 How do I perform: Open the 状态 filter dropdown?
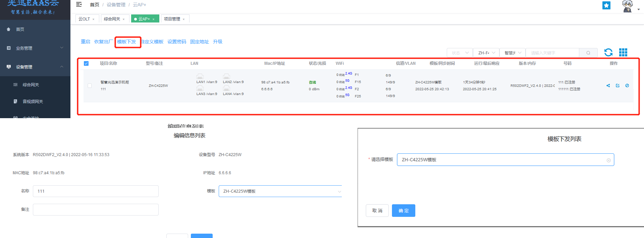pos(460,53)
